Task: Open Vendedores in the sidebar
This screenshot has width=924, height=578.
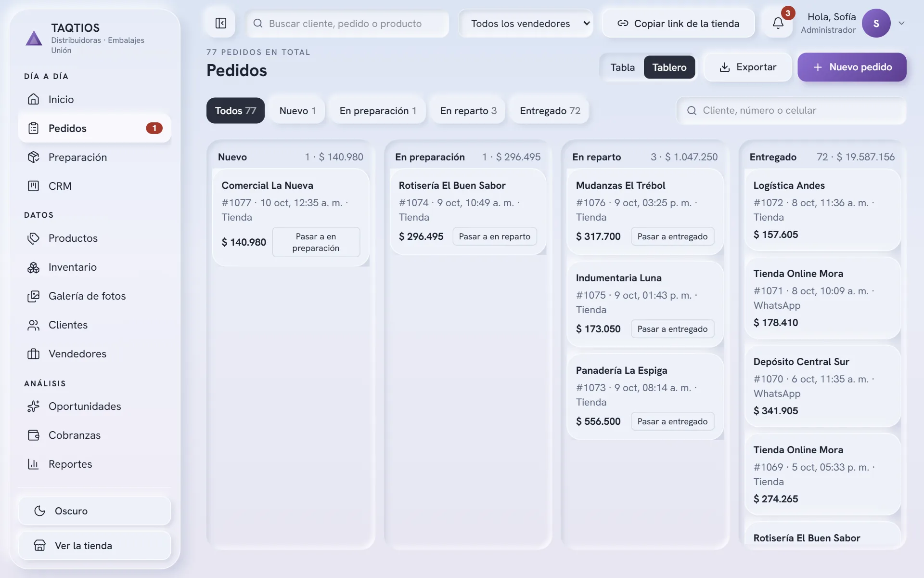Action: 95,354
